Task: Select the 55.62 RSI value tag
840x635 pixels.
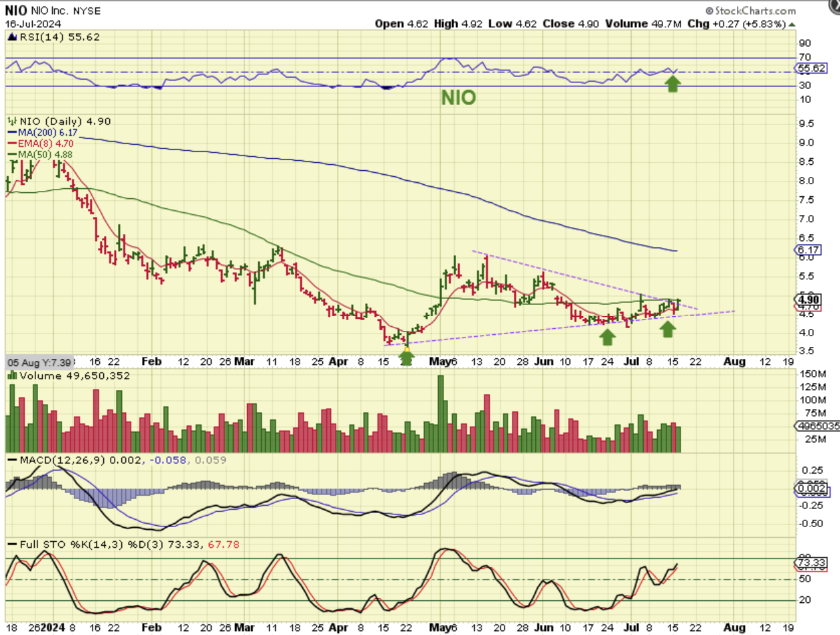Action: pyautogui.click(x=811, y=68)
